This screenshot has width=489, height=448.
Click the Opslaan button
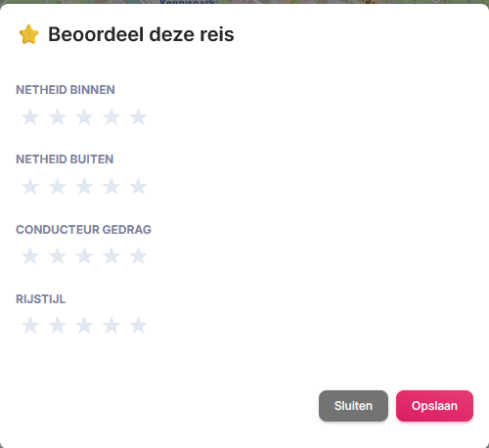(434, 406)
